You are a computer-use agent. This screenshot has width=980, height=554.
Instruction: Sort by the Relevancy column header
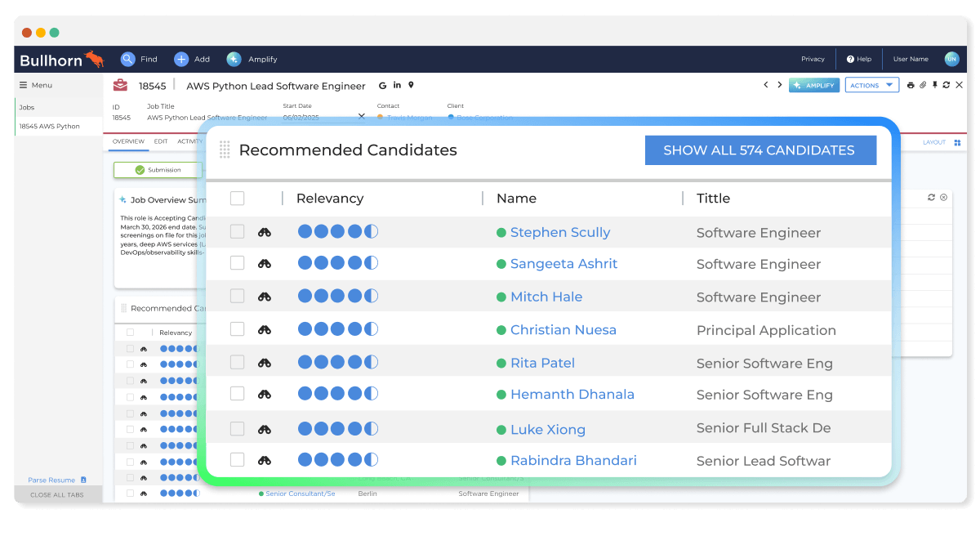tap(330, 198)
